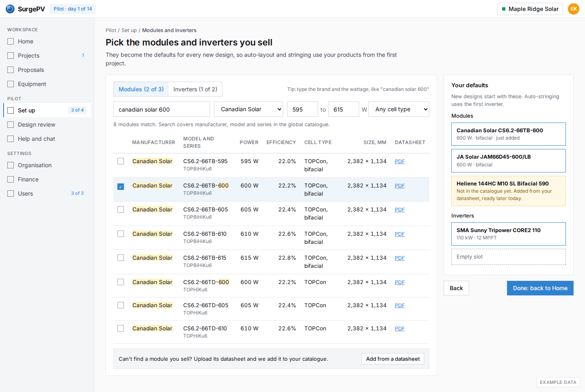Open the Any cell type dropdown

tap(399, 109)
